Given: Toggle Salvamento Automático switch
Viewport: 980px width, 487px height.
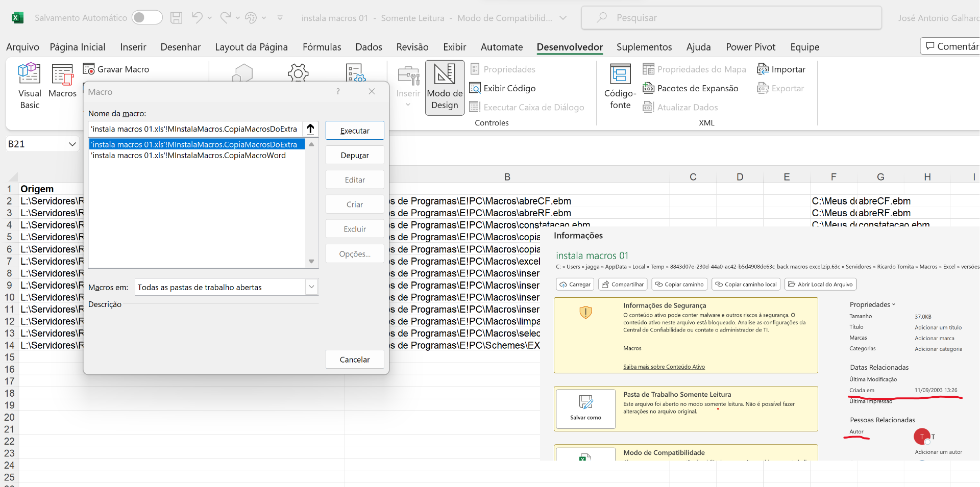Looking at the screenshot, I should pyautogui.click(x=146, y=18).
